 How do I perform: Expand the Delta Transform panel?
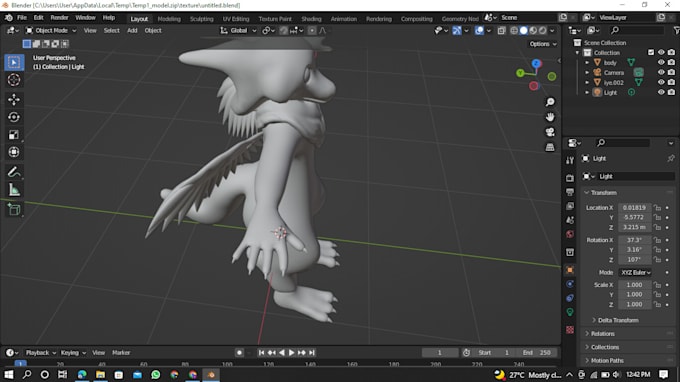(x=618, y=320)
